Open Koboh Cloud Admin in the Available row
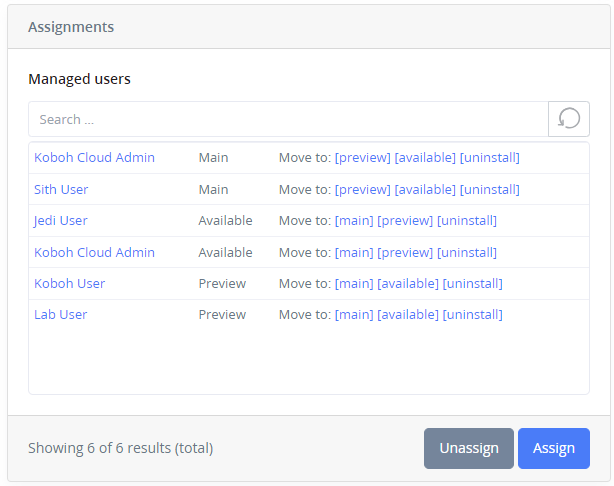The image size is (614, 486). 94,252
